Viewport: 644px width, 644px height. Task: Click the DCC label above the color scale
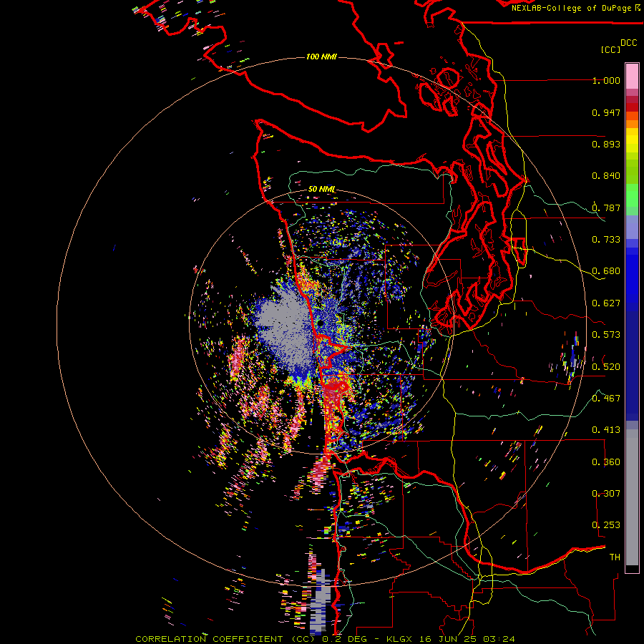pyautogui.click(x=629, y=43)
